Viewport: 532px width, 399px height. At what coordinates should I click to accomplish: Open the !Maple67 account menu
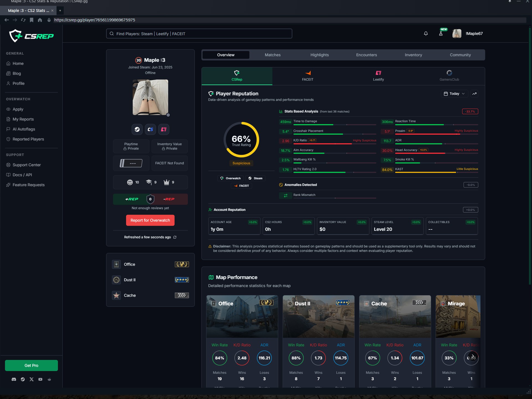(x=468, y=34)
